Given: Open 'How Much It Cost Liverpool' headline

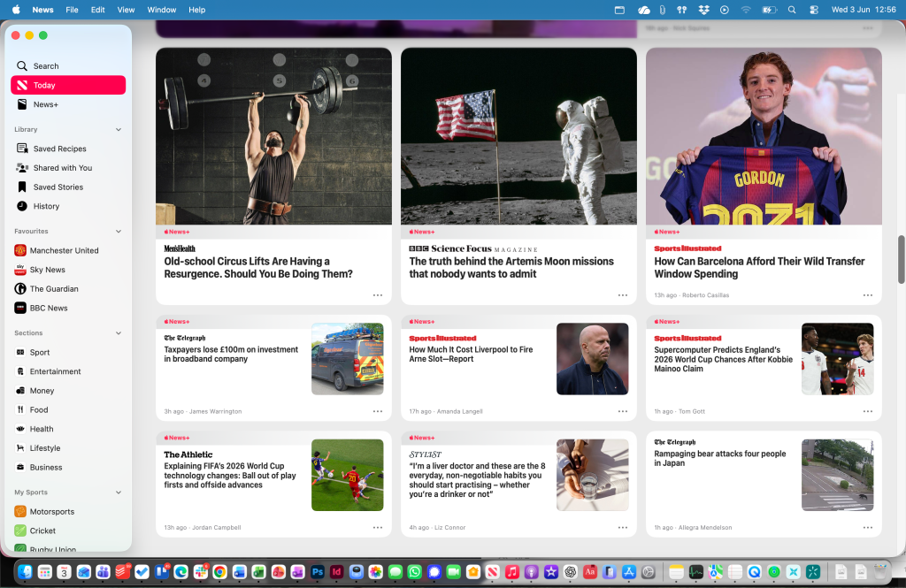Looking at the screenshot, I should (x=471, y=354).
